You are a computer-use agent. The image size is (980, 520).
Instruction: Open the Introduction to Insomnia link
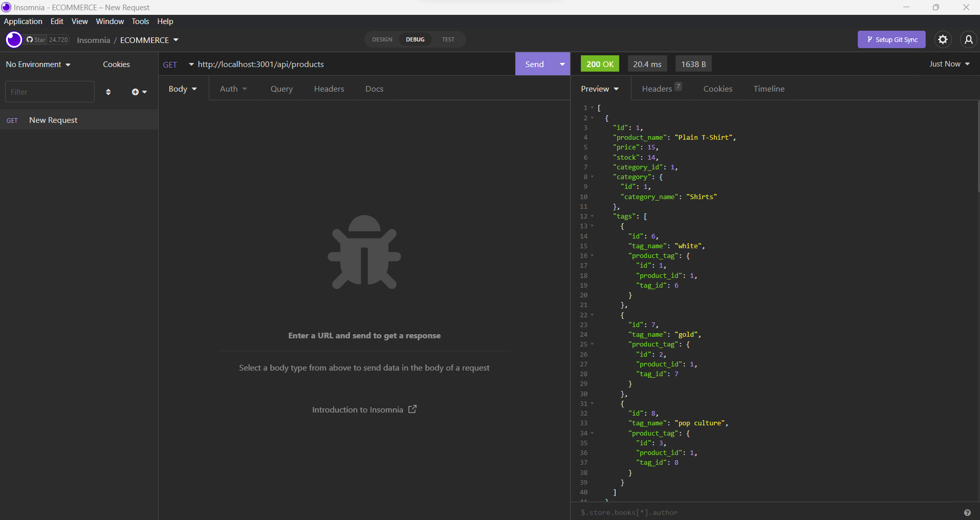pyautogui.click(x=364, y=409)
